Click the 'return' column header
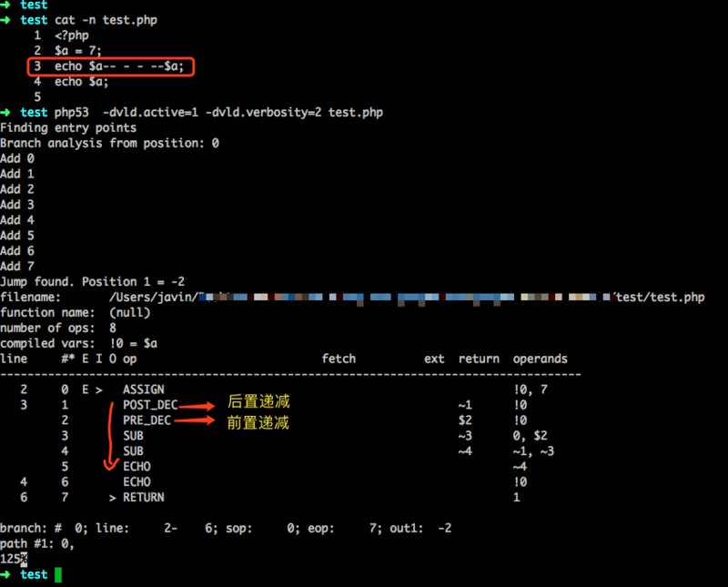Viewport: 728px width, 587px height. 479,359
